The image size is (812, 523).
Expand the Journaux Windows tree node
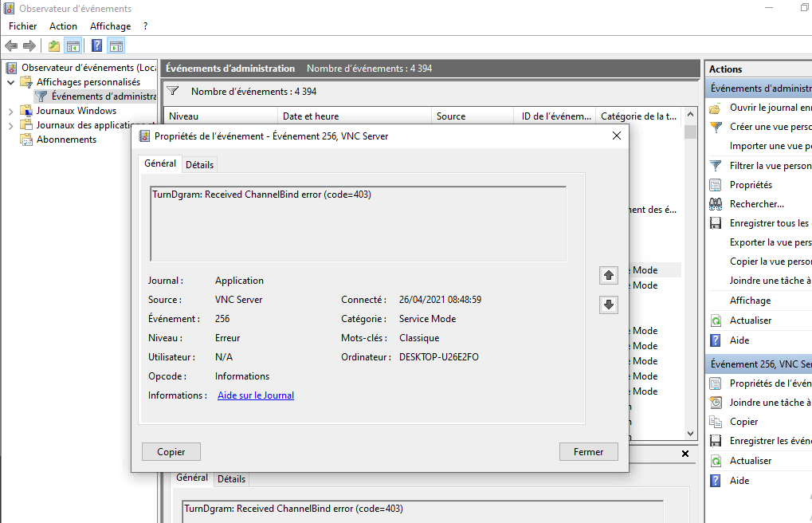(x=10, y=112)
